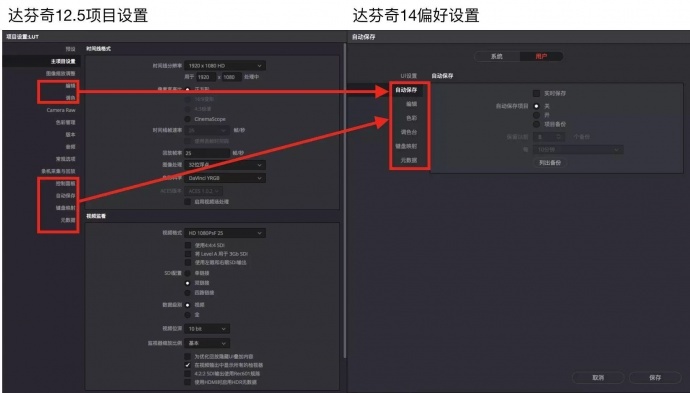Choose 视频 data level radio button
Image resolution: width=690 pixels, height=393 pixels.
[188, 305]
